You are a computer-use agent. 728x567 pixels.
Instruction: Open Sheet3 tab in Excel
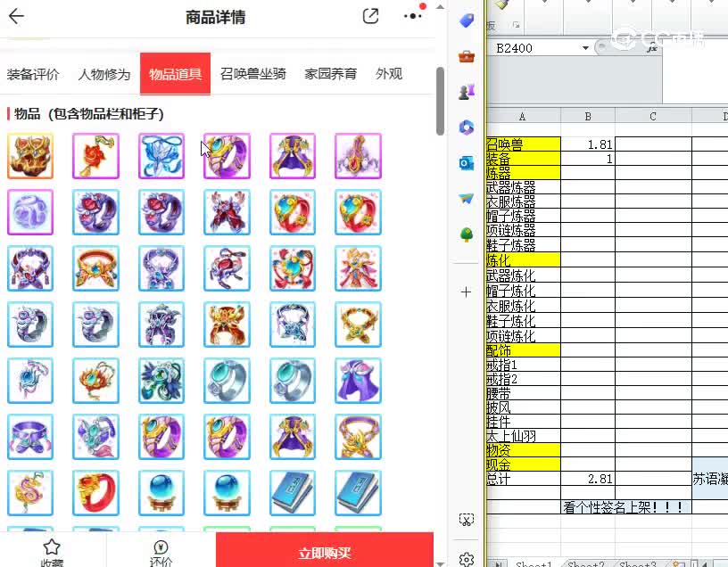(x=638, y=563)
